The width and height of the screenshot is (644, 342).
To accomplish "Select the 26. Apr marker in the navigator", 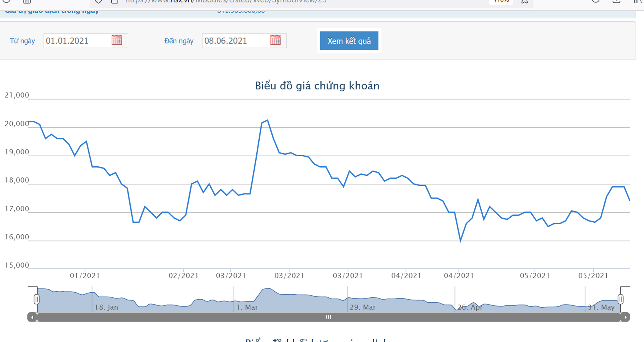I will (x=470, y=307).
